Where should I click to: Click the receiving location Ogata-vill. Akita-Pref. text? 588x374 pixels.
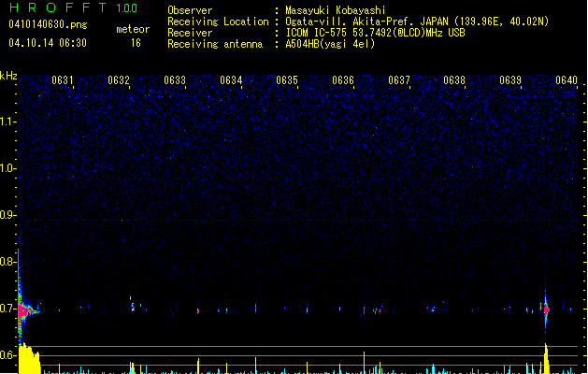tap(417, 22)
